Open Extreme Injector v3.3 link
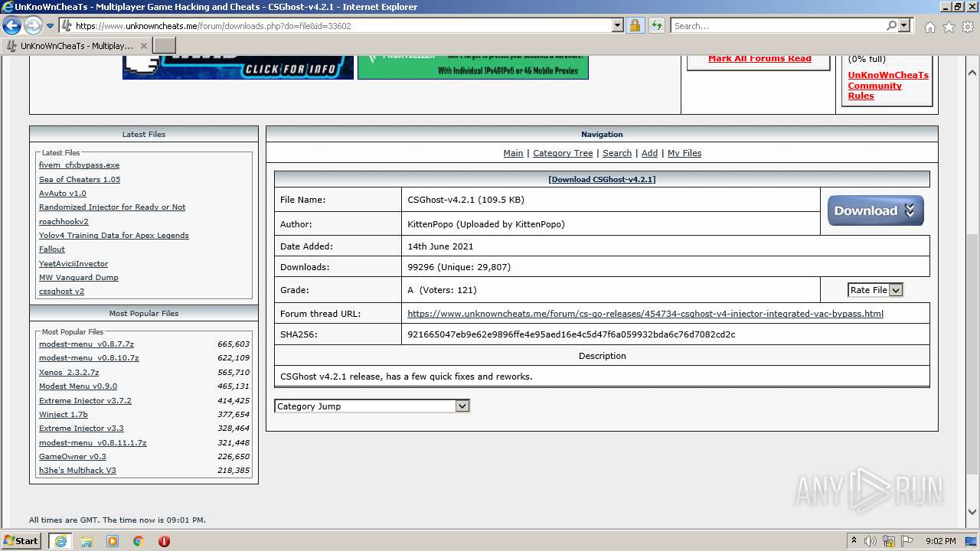This screenshot has height=551, width=980. 81,429
